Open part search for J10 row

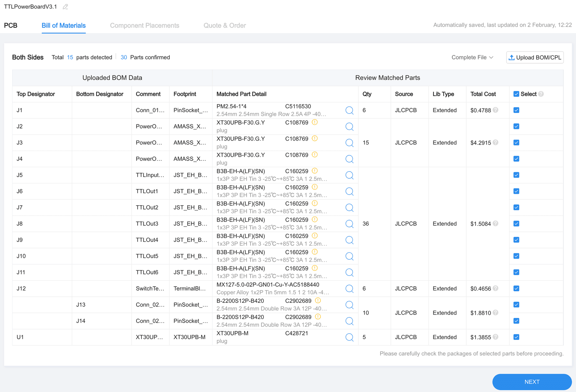[x=349, y=256]
